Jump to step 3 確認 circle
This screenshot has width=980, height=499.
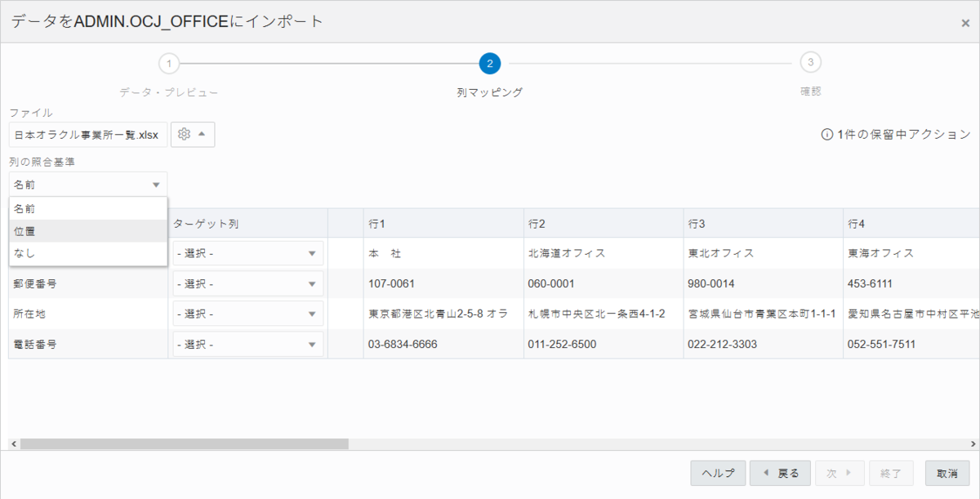[810, 63]
